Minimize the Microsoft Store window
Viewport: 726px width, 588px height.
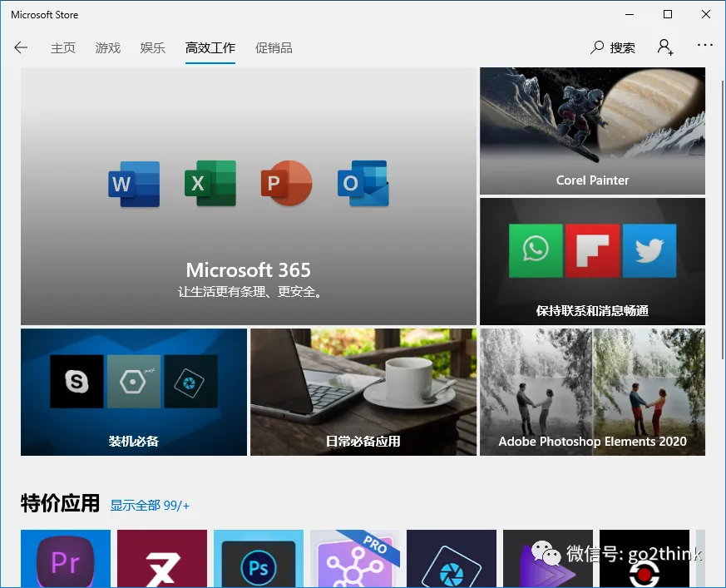630,14
